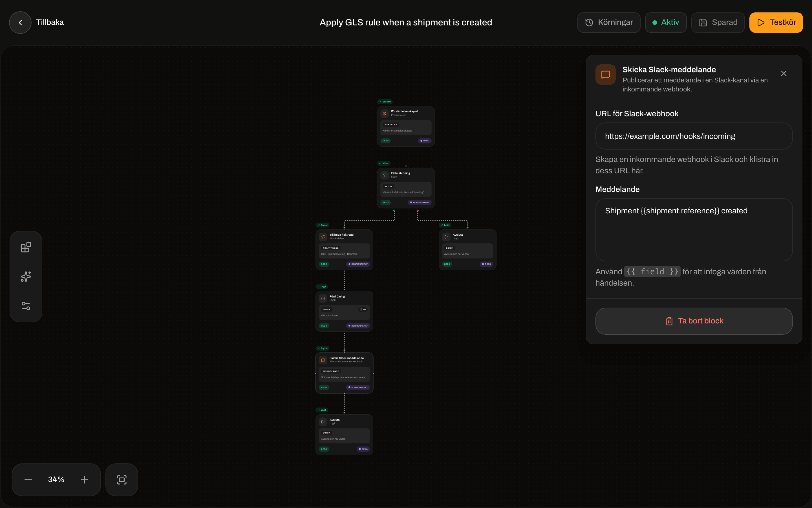Image resolution: width=812 pixels, height=508 pixels.
Task: Click the Utlösare tag above the trigger node
Action: pos(385,102)
